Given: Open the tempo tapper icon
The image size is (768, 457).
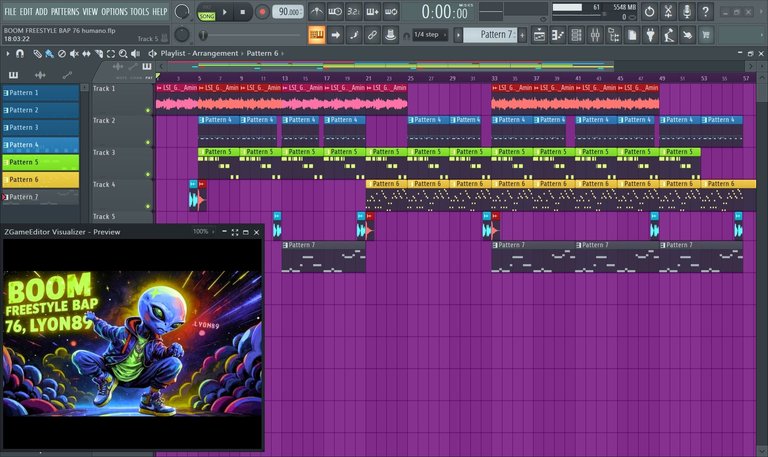Looking at the screenshot, I should click(x=669, y=35).
